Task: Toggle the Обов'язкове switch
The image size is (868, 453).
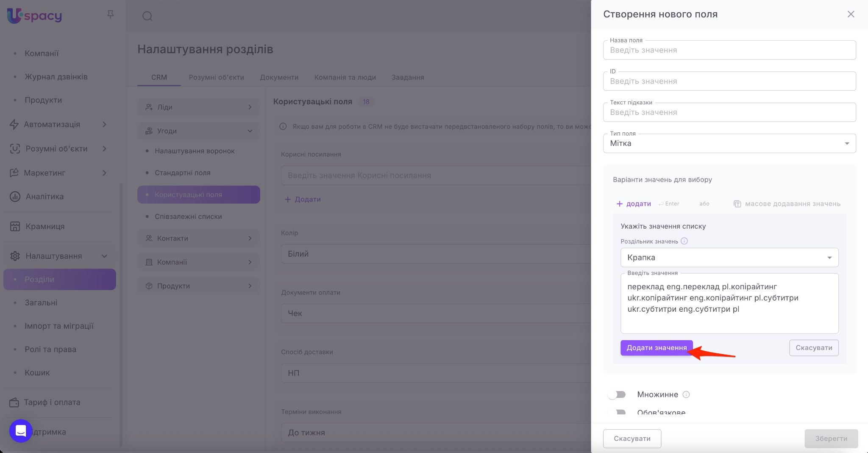Action: click(x=617, y=412)
